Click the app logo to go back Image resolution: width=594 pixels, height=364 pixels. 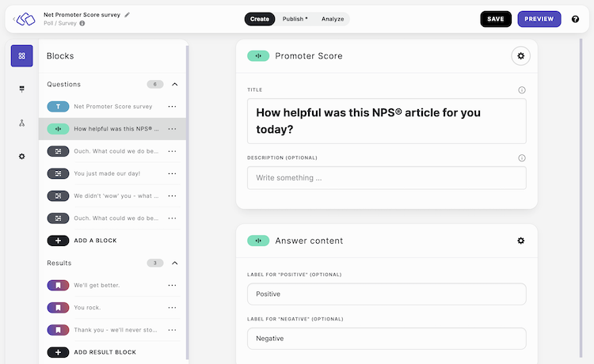[x=25, y=19]
